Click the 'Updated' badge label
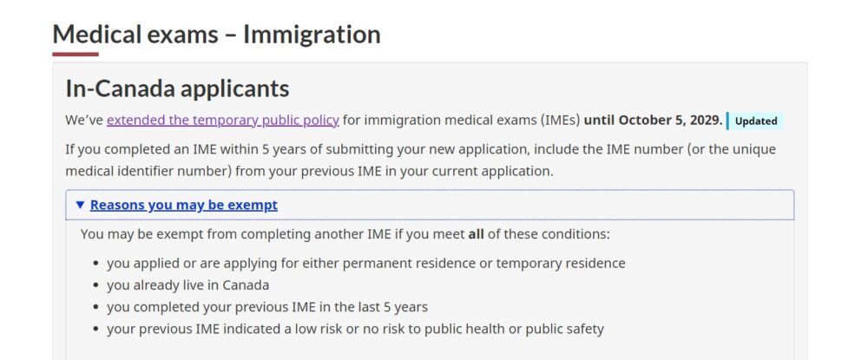The height and width of the screenshot is (360, 868). click(x=756, y=121)
